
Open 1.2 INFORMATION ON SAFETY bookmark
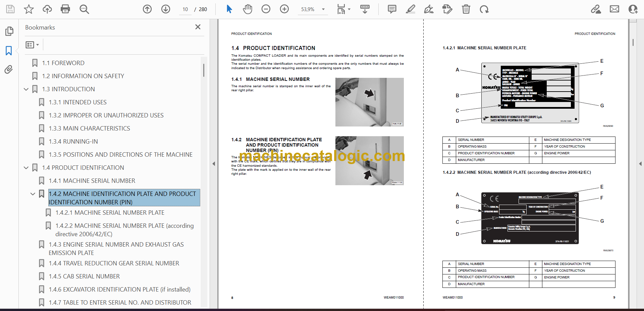[x=83, y=76]
